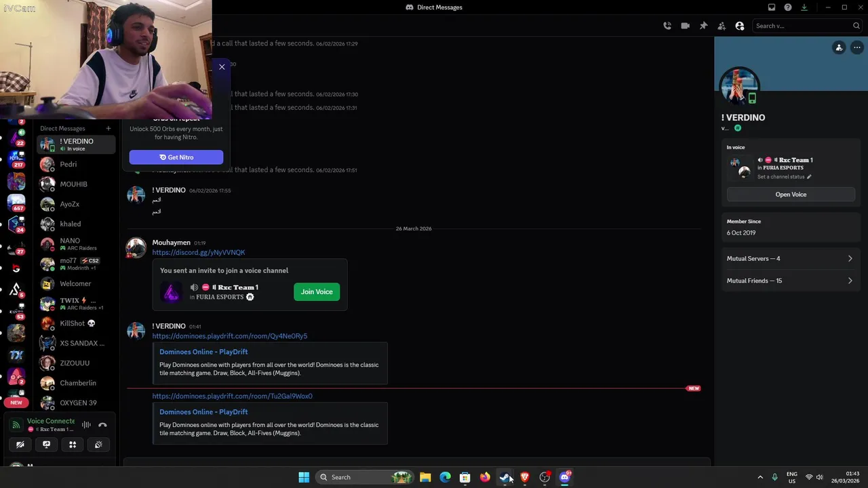Open the dominoes room Tu2Gal9Wox0 link
The width and height of the screenshot is (868, 488).
[232, 396]
